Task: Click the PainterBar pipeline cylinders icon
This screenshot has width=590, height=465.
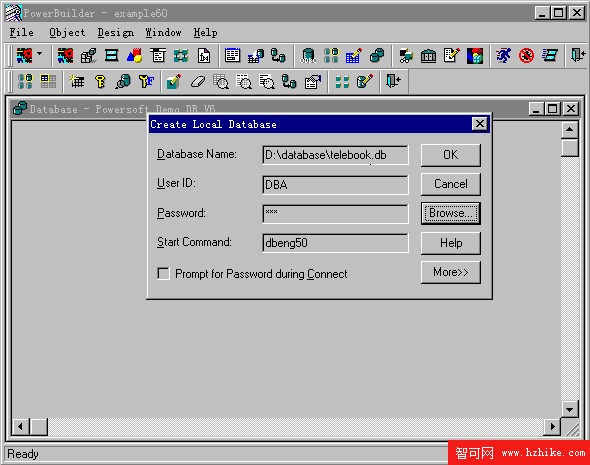Action: [289, 81]
